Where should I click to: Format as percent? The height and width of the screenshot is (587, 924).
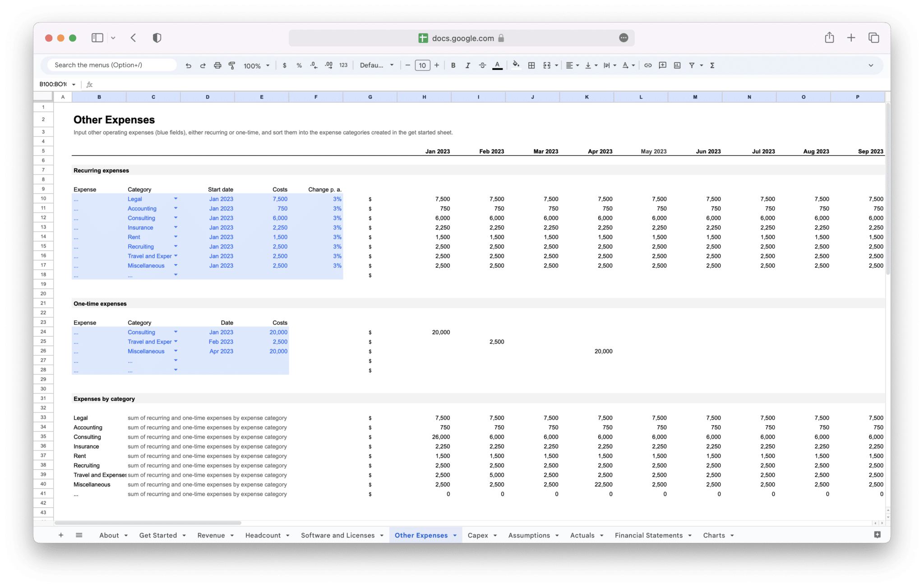click(x=299, y=65)
